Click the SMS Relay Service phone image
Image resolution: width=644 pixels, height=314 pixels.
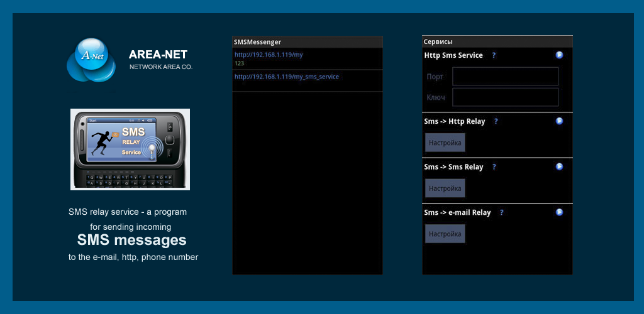coord(130,149)
